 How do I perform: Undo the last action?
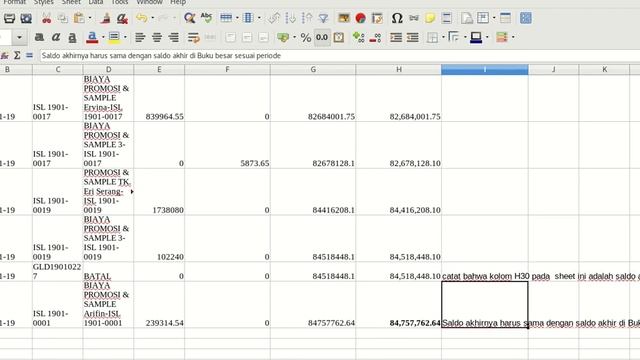tap(142, 18)
